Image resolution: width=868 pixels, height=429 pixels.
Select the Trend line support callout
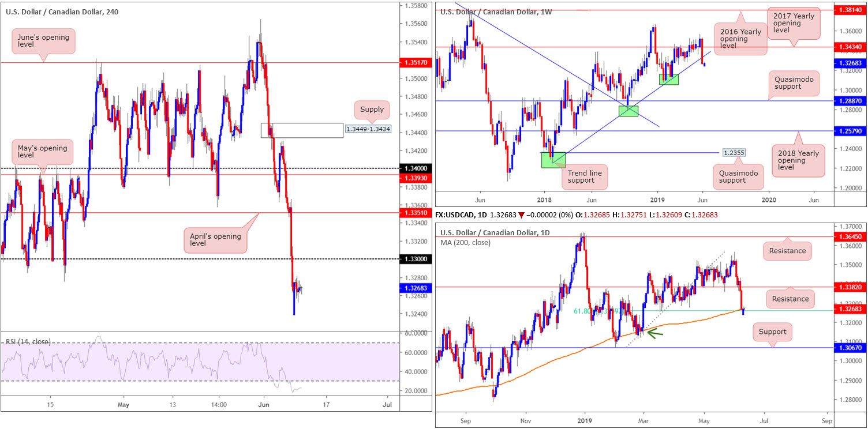coord(585,176)
